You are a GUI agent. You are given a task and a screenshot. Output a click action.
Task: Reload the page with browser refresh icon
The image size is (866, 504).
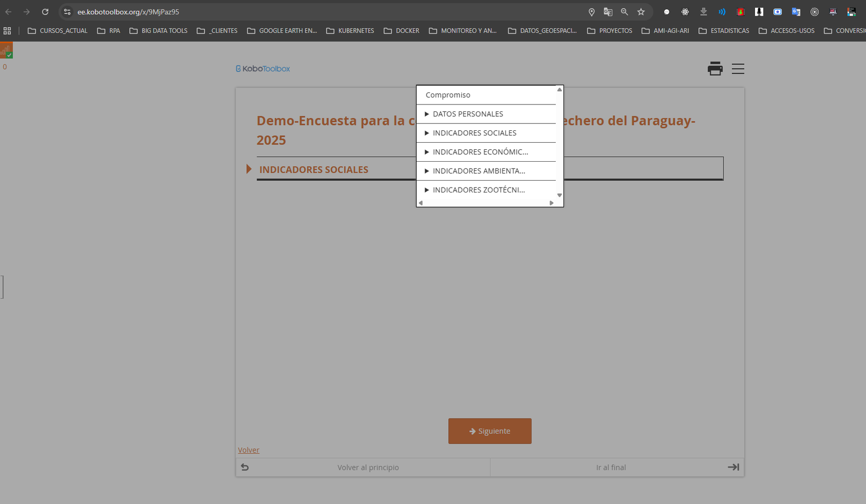tap(45, 12)
